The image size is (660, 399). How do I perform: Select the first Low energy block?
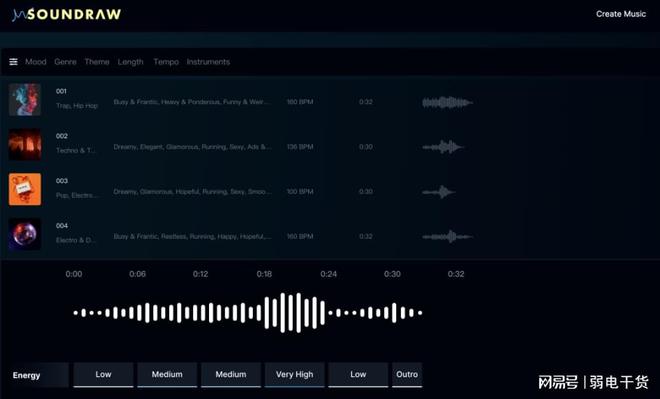104,375
